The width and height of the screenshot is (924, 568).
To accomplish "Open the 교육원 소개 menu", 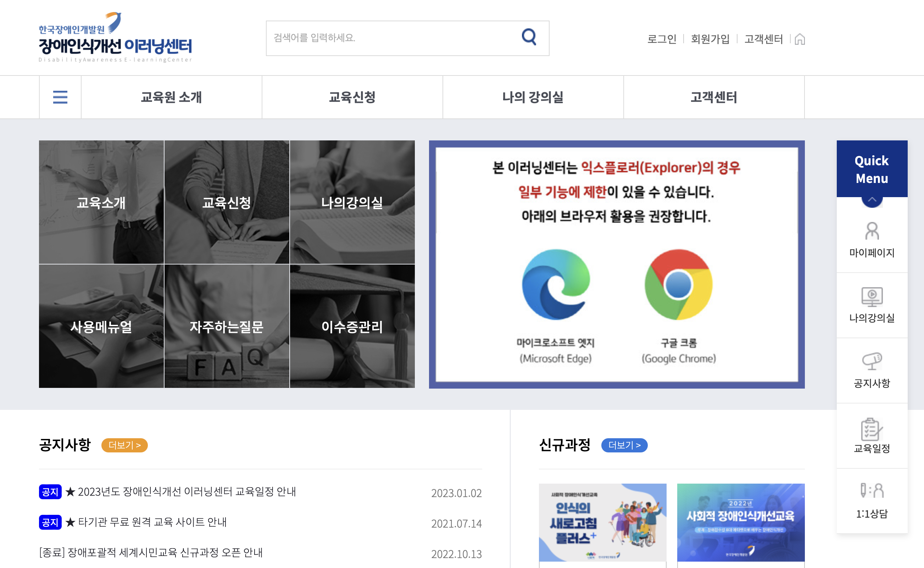I will click(171, 97).
